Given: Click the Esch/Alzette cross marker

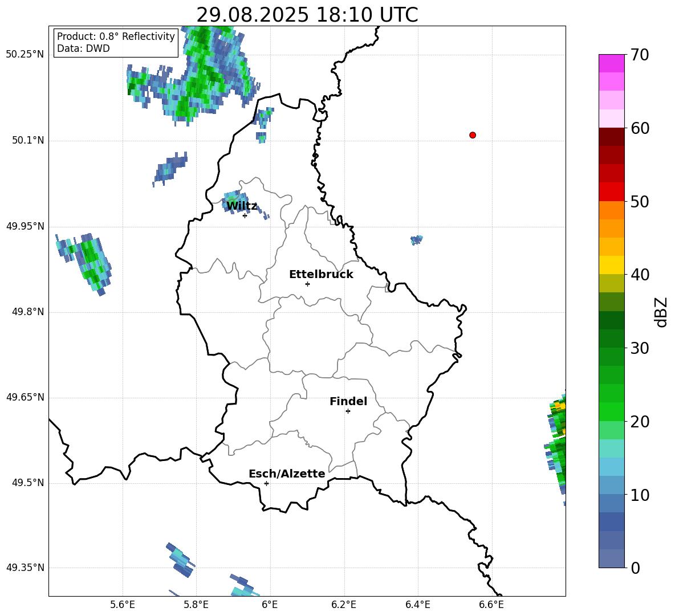Looking at the screenshot, I should pos(266,483).
